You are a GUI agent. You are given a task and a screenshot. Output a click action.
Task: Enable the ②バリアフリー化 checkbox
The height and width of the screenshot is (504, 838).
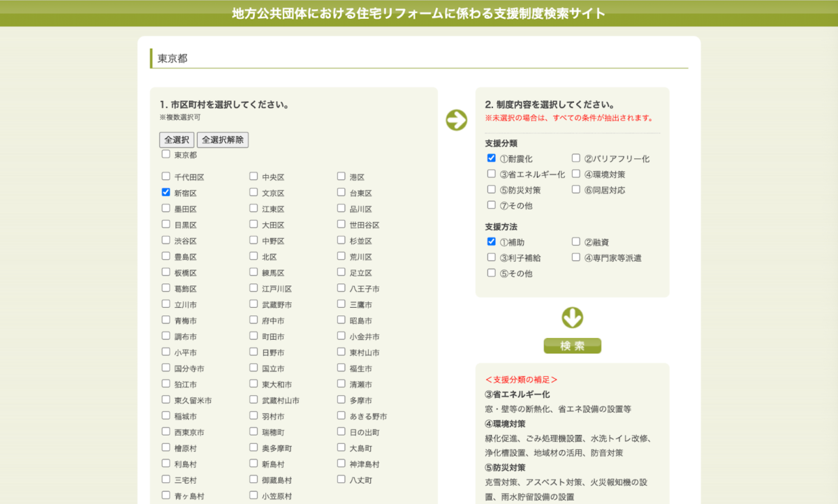click(575, 158)
